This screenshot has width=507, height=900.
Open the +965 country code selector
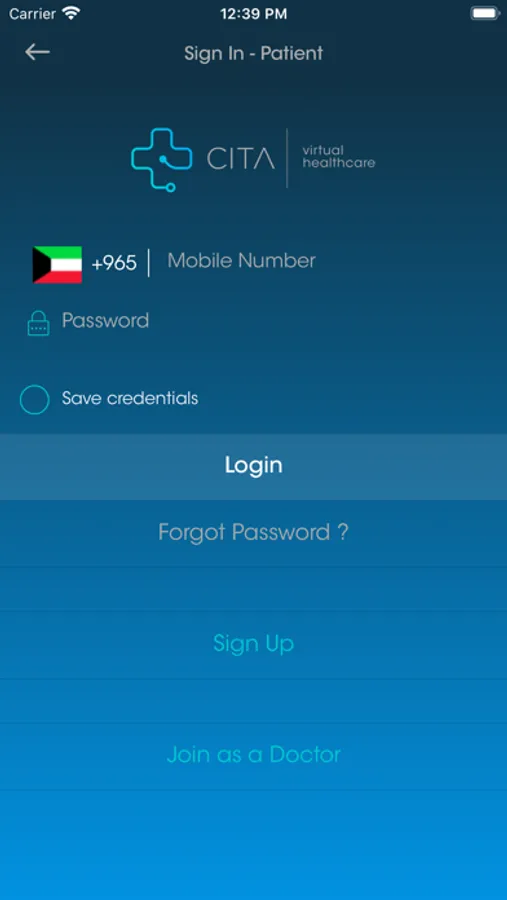tap(114, 264)
